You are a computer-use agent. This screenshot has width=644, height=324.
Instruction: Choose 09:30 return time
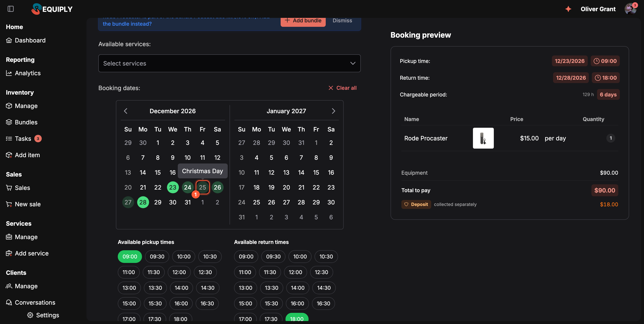273,257
